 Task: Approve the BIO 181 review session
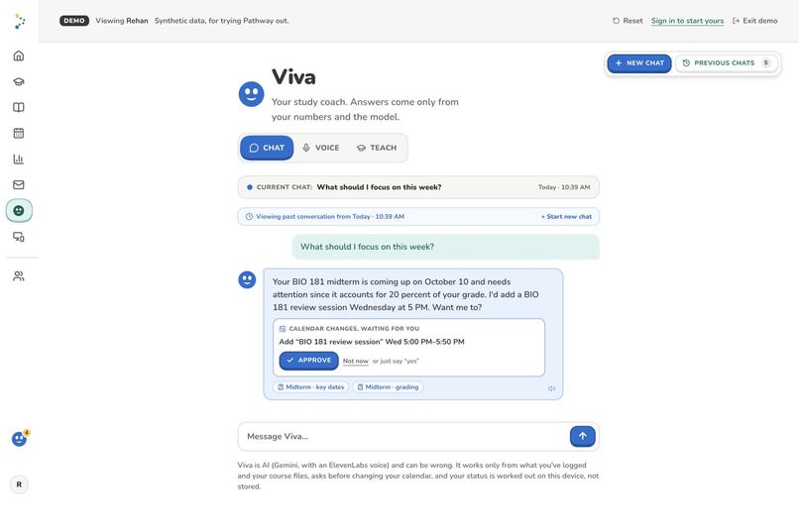(x=309, y=361)
